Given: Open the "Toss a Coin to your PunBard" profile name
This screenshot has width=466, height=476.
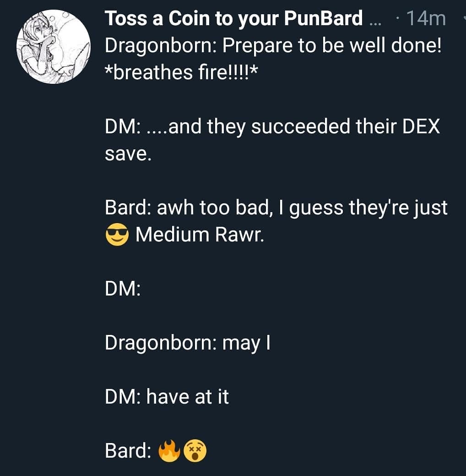Looking at the screenshot, I should click(x=233, y=18).
